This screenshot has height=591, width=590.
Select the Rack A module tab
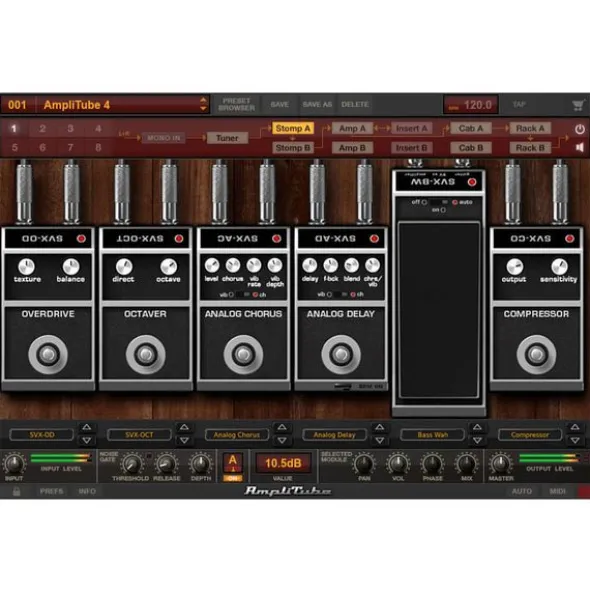[530, 129]
